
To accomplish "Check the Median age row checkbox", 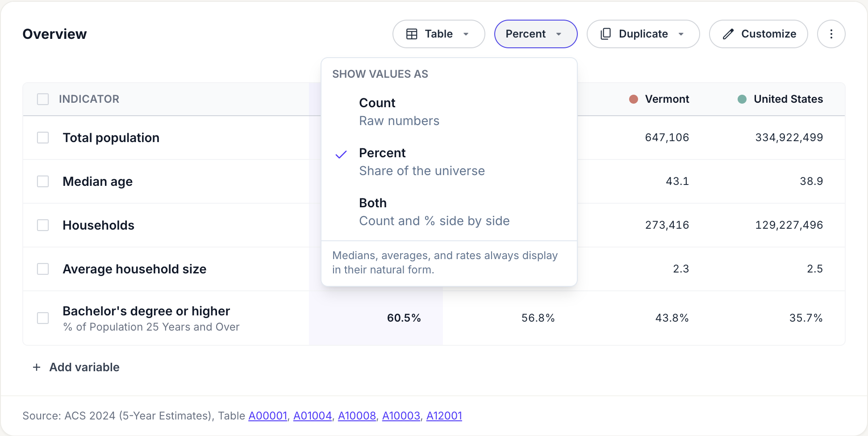I will (43, 181).
